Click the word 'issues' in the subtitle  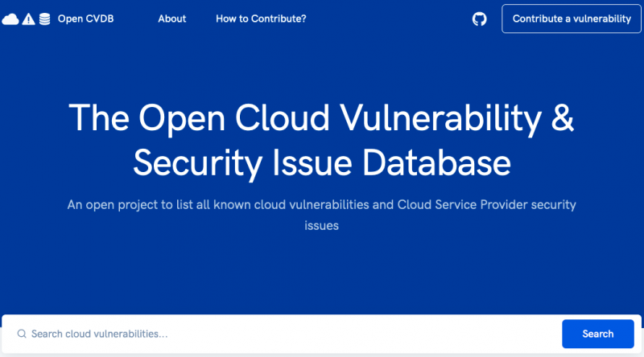(x=321, y=226)
